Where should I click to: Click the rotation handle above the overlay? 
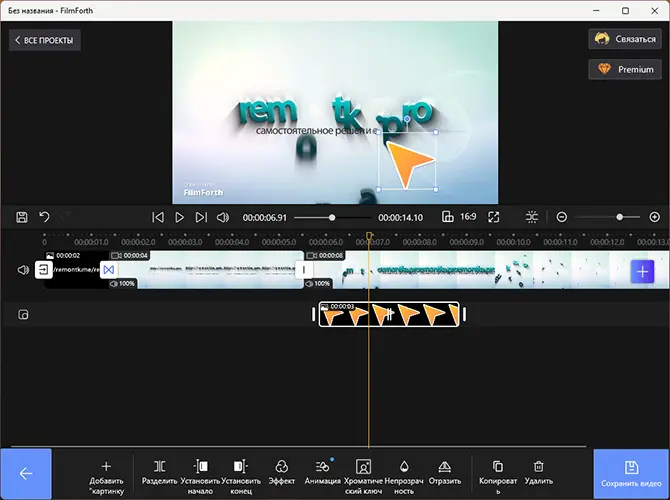click(407, 119)
